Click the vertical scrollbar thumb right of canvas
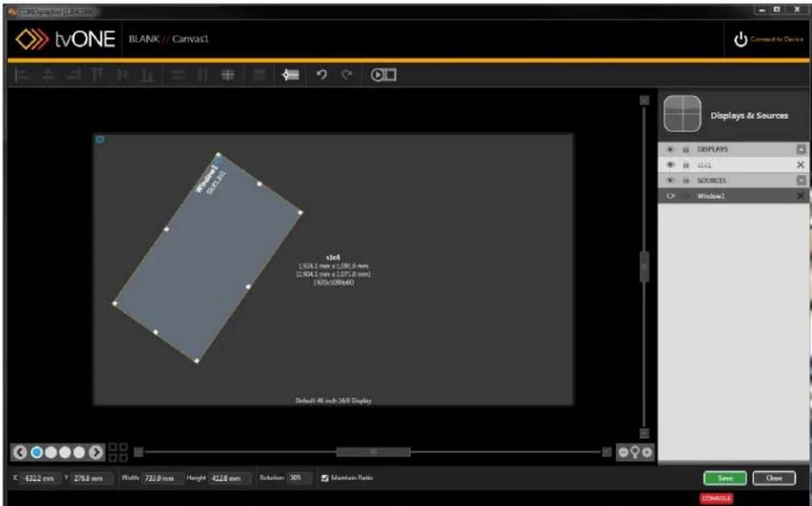The width and height of the screenshot is (812, 506). click(644, 267)
